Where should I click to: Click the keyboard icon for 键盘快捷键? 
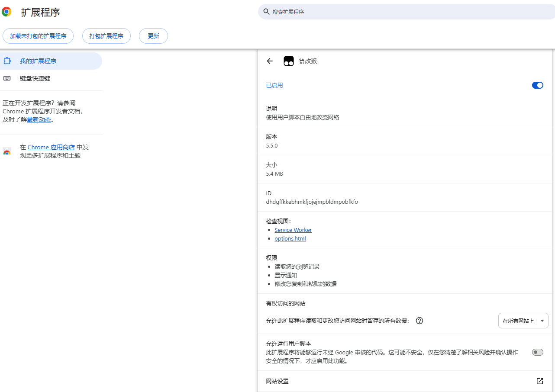7,78
